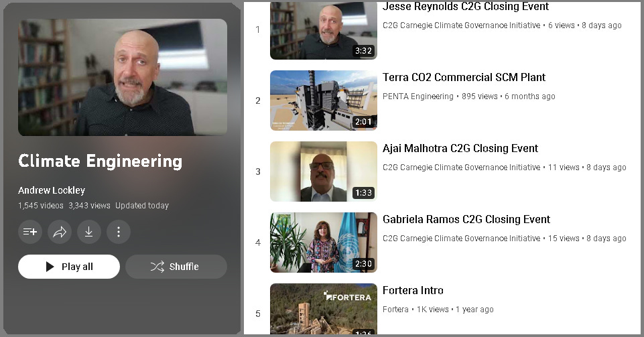Viewport: 644px width, 337px height.
Task: Click the 2:01 duration badge
Action: click(363, 122)
